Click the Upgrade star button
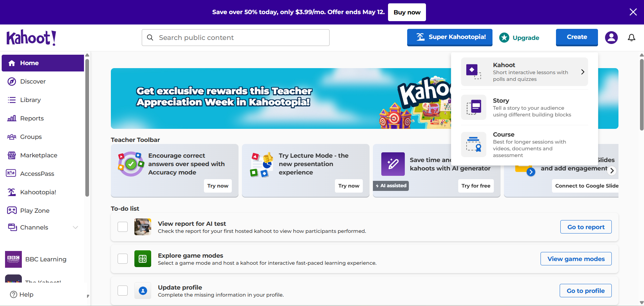Image resolution: width=644 pixels, height=306 pixels. click(519, 38)
